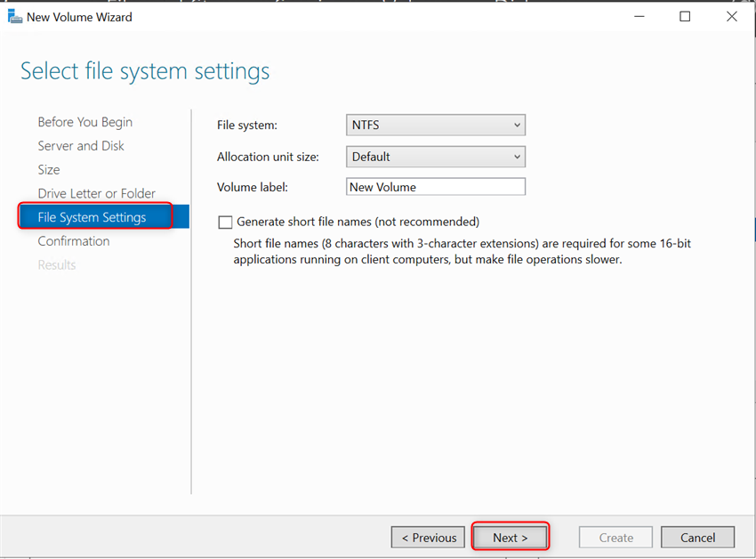
Task: Cancel the New Volume Wizard
Action: point(697,537)
